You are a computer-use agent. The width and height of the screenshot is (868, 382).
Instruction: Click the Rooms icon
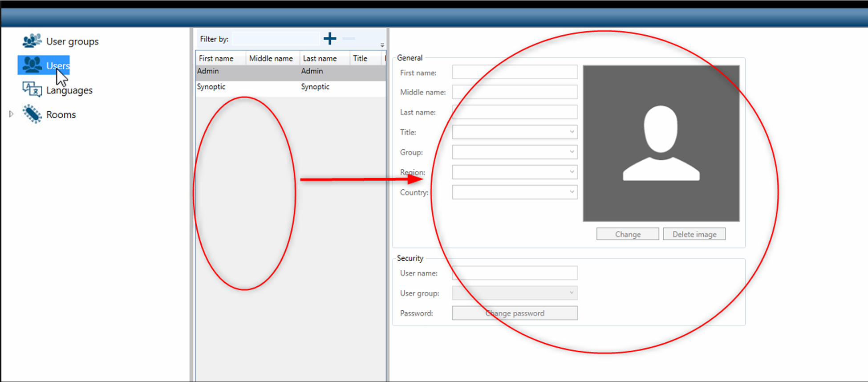tap(32, 114)
